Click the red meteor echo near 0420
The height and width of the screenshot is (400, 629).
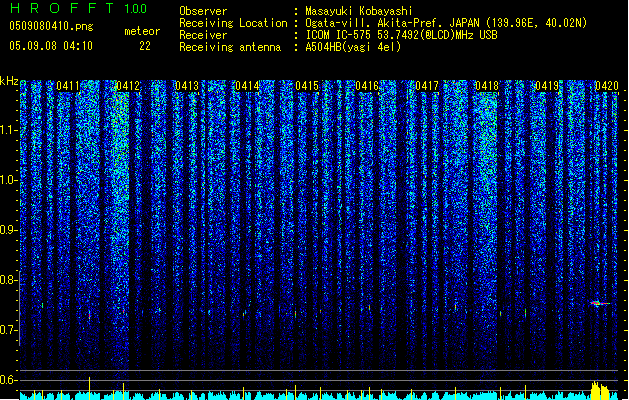[x=600, y=303]
